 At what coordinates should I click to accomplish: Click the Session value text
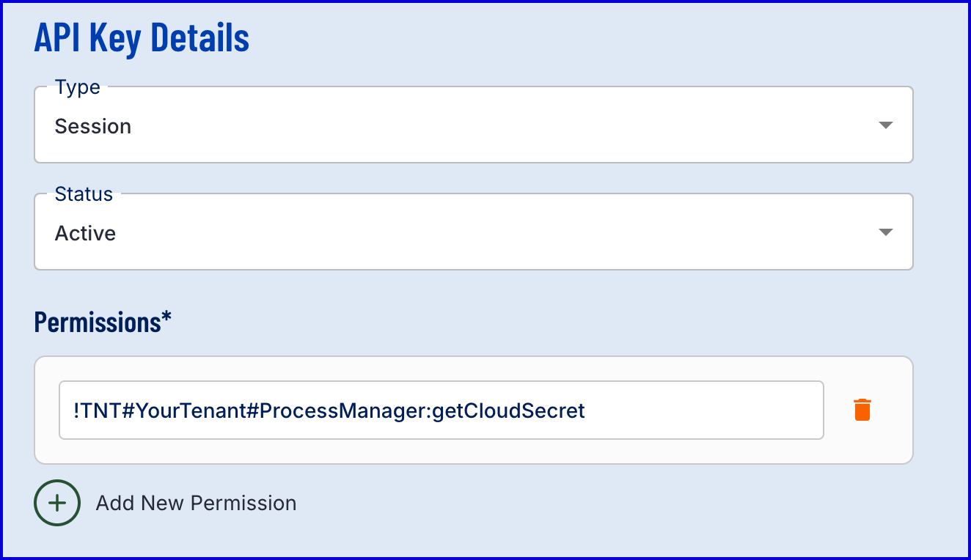(x=93, y=126)
